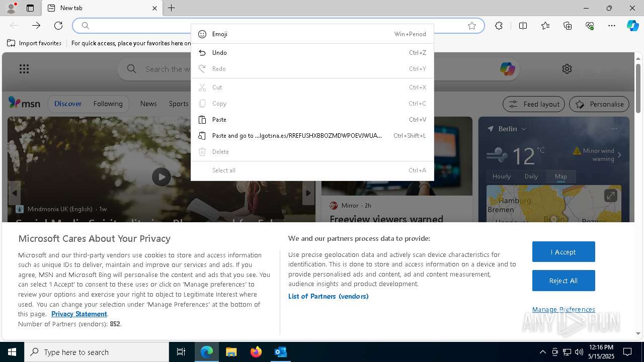Go forward with the arrow button
Screen dimensions: 644x362
click(36, 26)
